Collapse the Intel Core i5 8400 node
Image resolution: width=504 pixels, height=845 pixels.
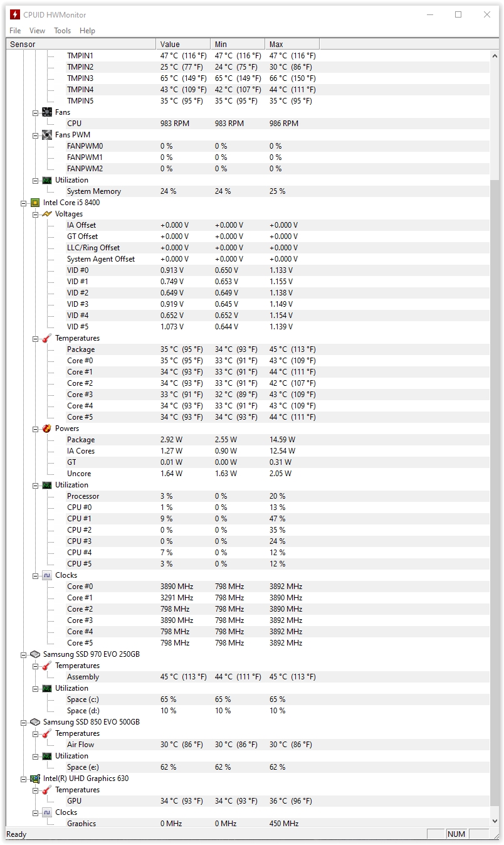(x=24, y=203)
